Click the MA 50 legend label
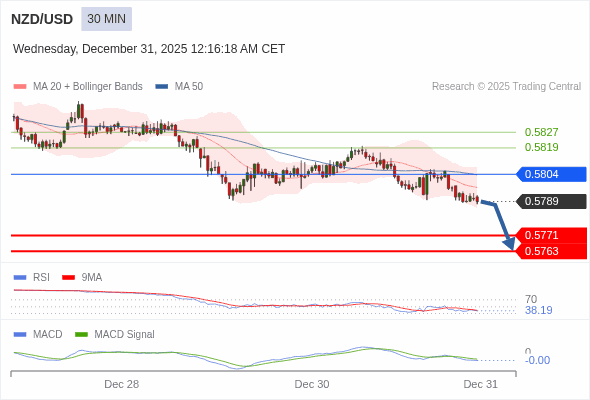This screenshot has width=590, height=400. (x=189, y=87)
